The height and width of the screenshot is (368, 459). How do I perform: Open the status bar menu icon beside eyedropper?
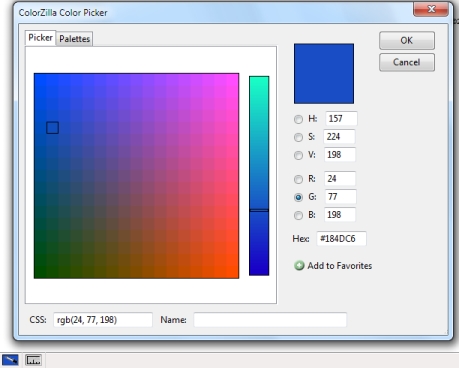tap(33, 360)
